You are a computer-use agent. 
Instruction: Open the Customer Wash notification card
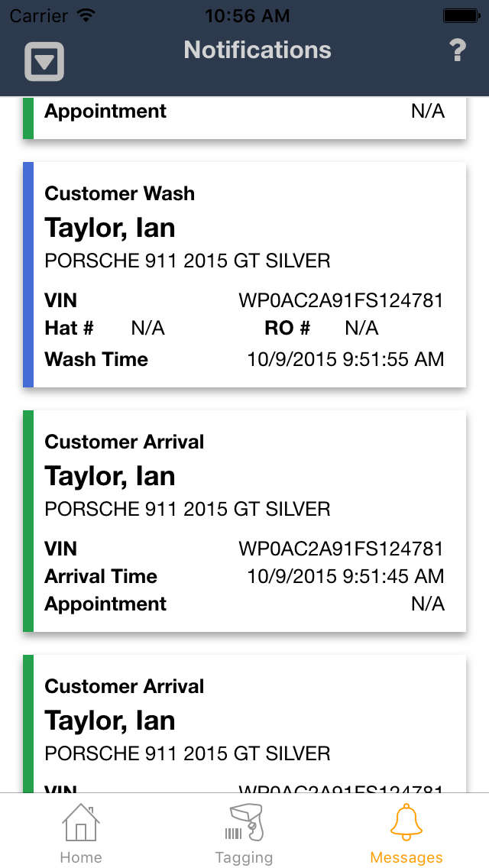click(x=244, y=275)
